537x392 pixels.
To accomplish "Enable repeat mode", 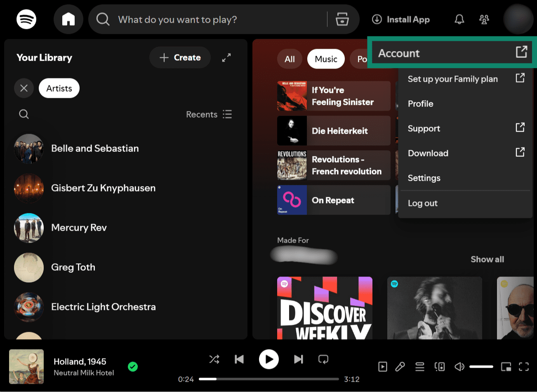I will 324,359.
